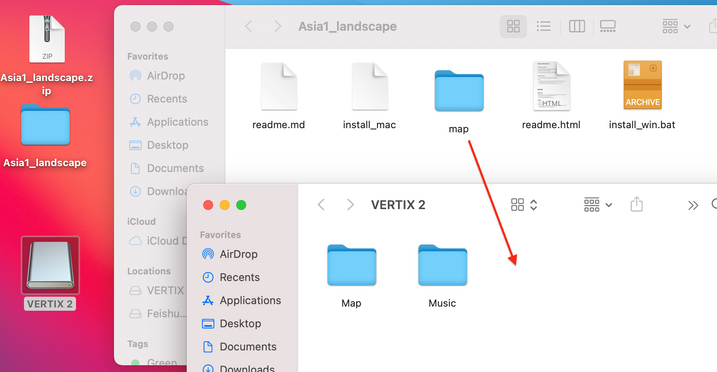Image resolution: width=717 pixels, height=372 pixels.
Task: Expand toolbar overflow chevrons in VERTIX 2
Action: [693, 205]
